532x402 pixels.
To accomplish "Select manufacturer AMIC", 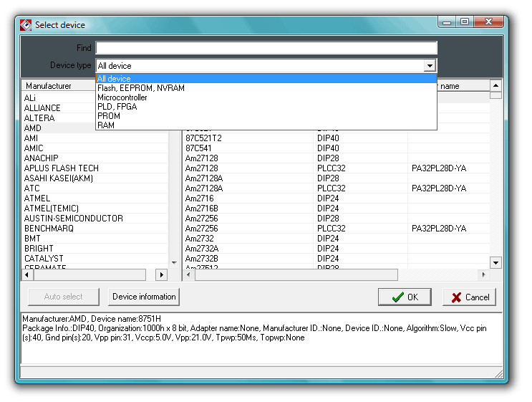I will coord(95,148).
